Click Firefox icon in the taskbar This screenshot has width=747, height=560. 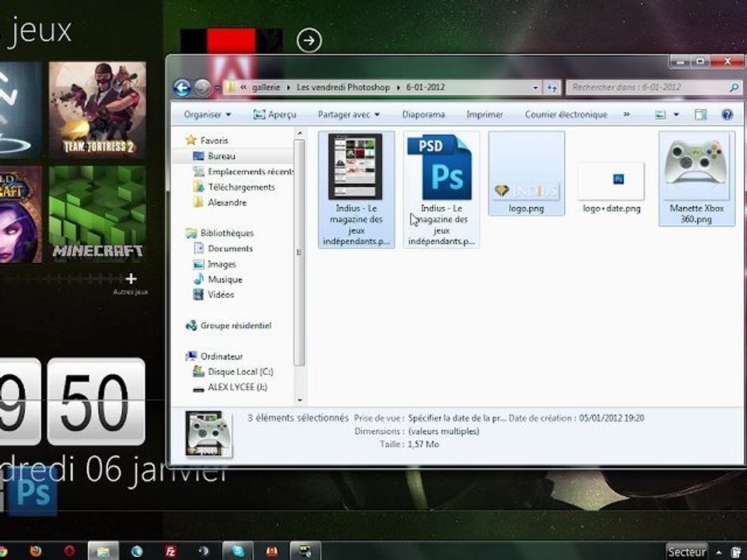(36, 551)
